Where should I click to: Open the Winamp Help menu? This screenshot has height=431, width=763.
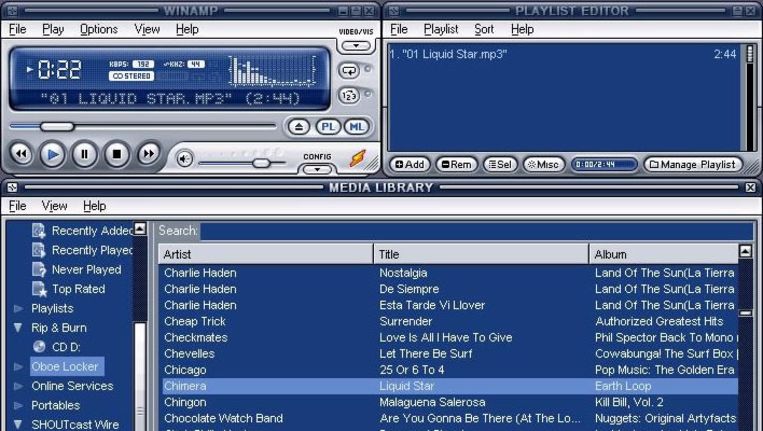coord(187,29)
